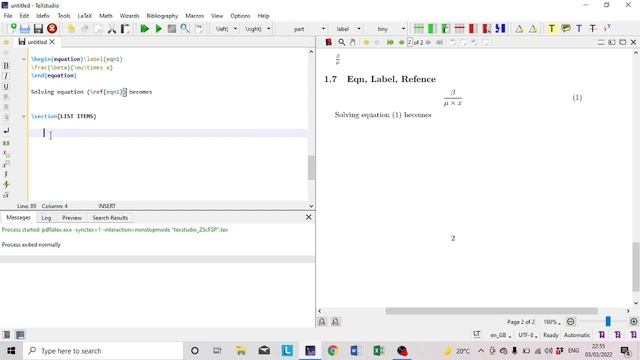Insert inline math with $$ sidebar icon

coord(6,143)
